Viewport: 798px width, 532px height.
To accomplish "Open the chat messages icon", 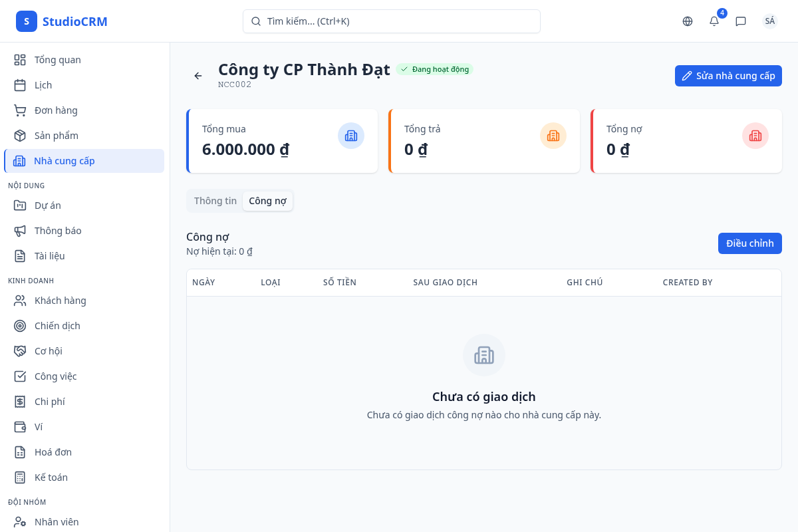I will pyautogui.click(x=741, y=21).
